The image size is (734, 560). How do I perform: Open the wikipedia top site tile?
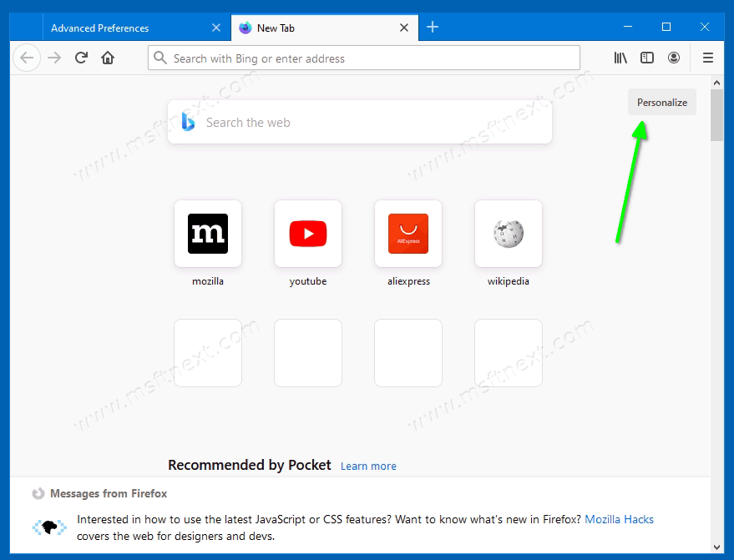(x=509, y=234)
